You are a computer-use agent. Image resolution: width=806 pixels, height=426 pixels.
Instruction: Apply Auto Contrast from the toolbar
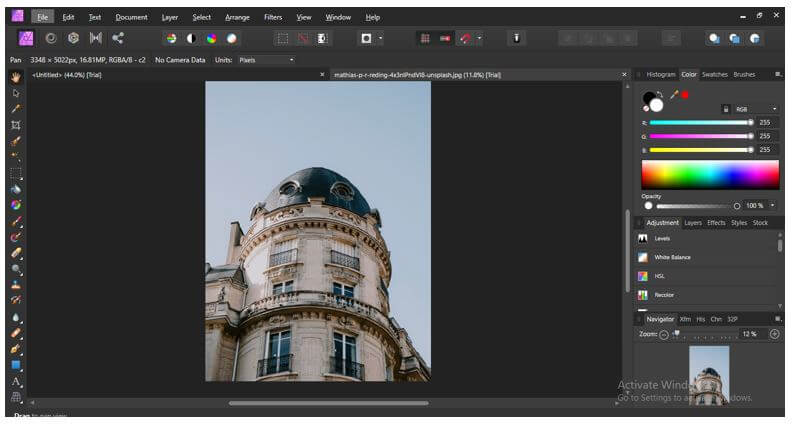[x=191, y=39]
